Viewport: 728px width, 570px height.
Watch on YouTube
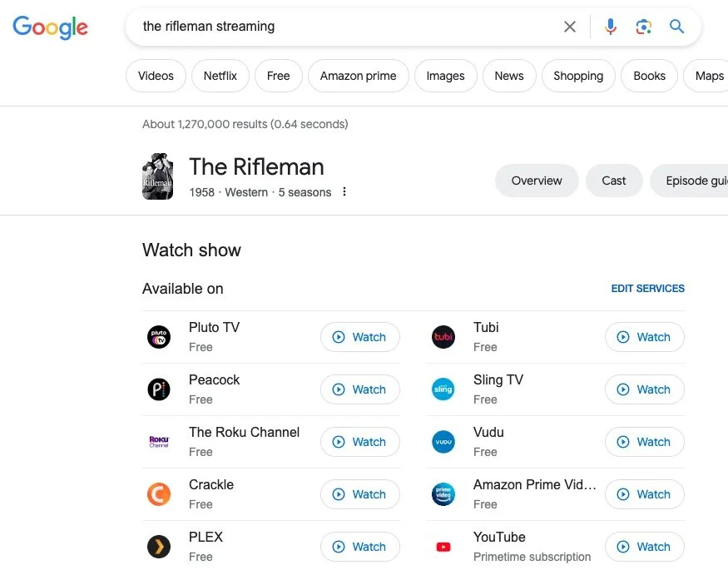coord(645,547)
